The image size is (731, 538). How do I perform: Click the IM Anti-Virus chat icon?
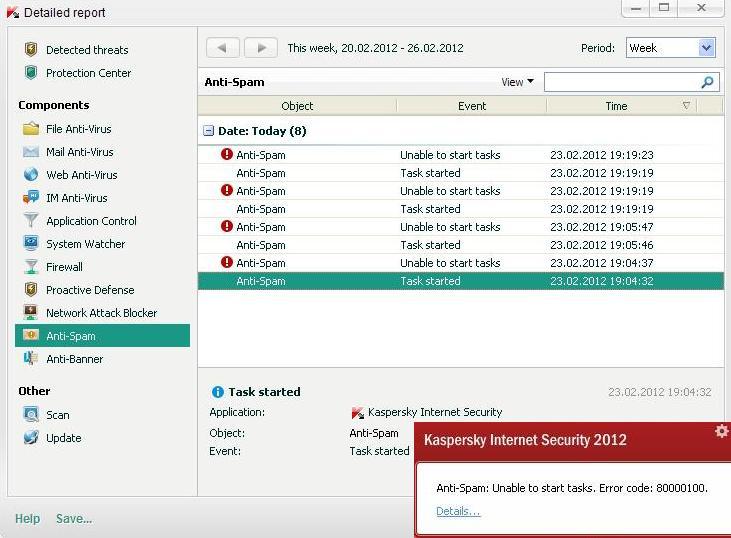click(x=31, y=197)
